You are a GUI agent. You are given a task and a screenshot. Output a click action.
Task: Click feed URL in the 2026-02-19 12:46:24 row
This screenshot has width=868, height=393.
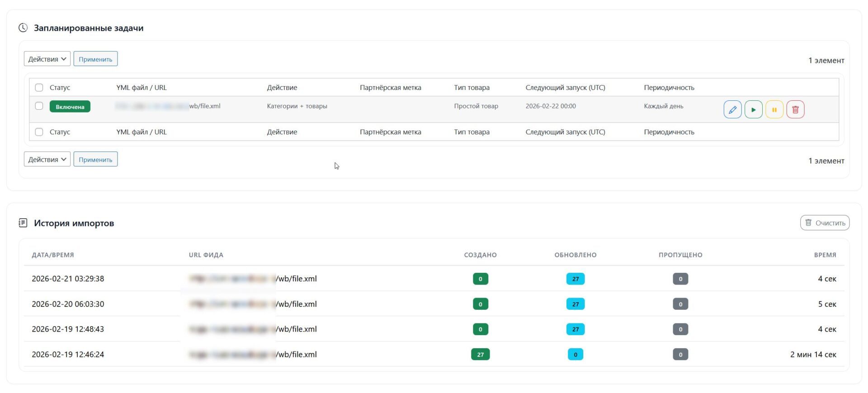coord(253,355)
